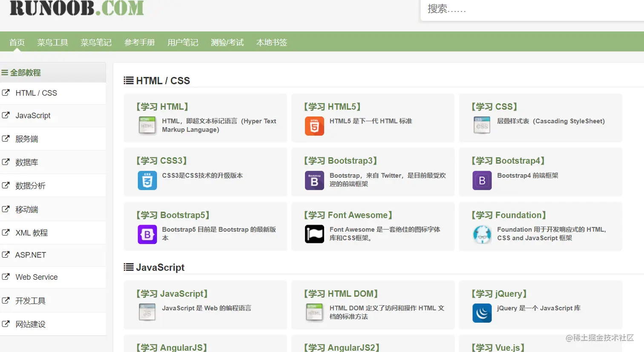Viewport: 644px width, 352px height.
Task: Click the Bootstrap3 purple B icon
Action: point(314,180)
